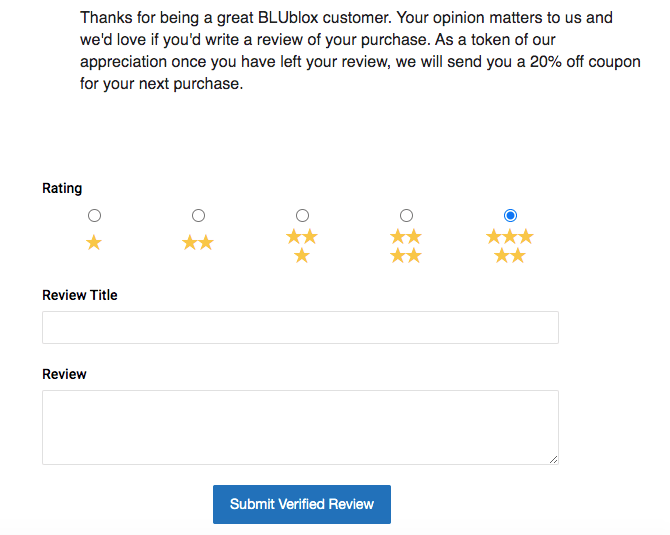Click the five-star icon cluster
Screen dimensions: 670x535
tap(510, 246)
